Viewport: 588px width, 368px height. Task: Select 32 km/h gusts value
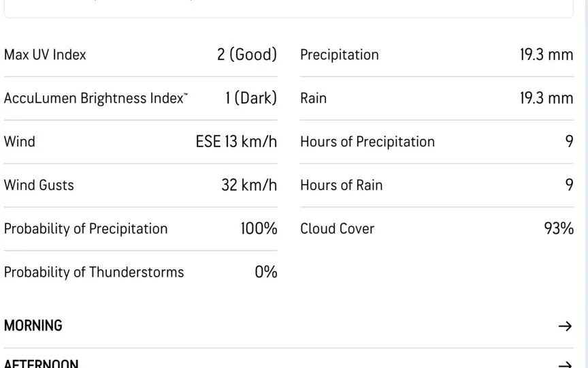pos(249,185)
